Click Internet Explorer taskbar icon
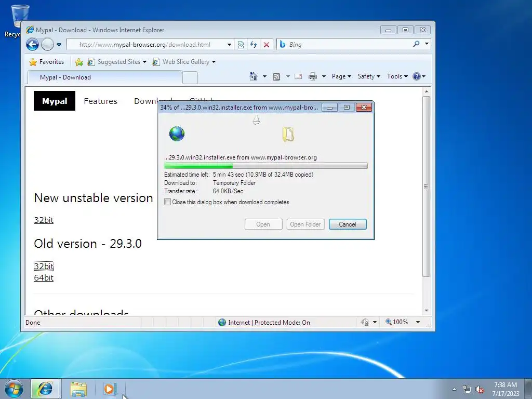 pyautogui.click(x=45, y=389)
